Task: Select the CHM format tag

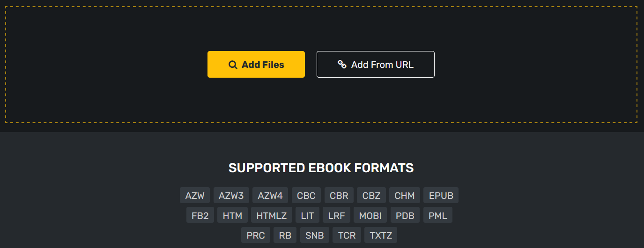Action: click(405, 196)
